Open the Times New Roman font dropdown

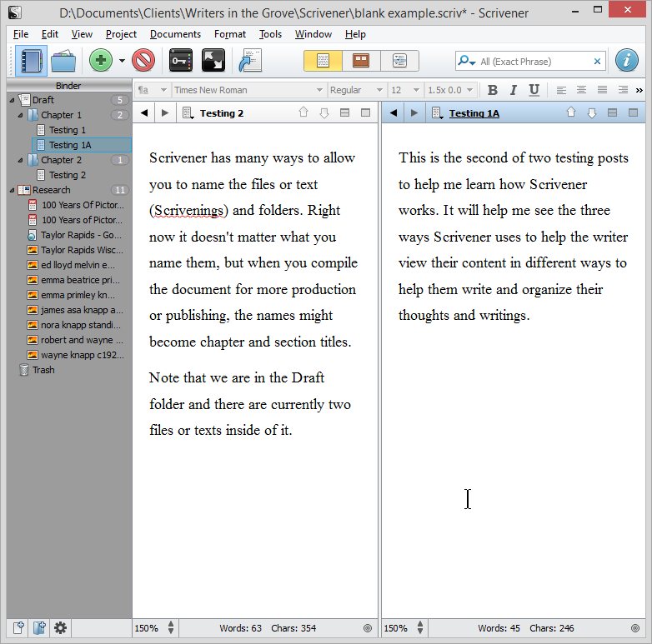pos(248,90)
